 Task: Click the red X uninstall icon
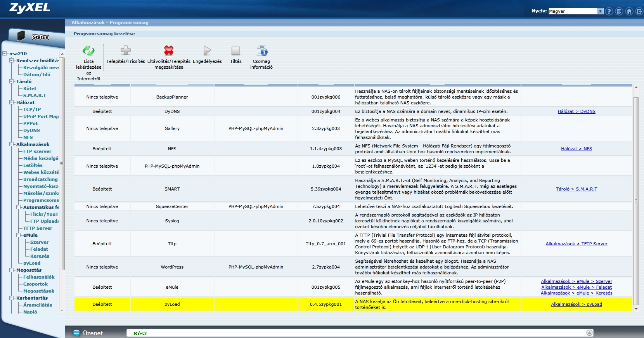pos(169,50)
